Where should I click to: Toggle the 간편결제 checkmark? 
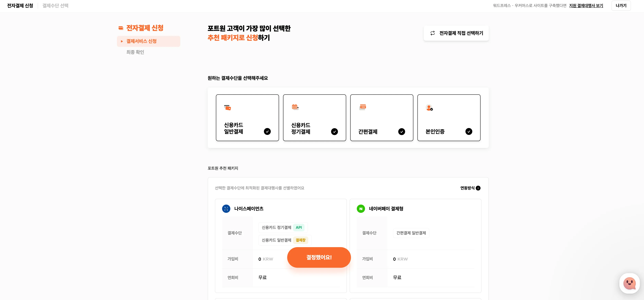pyautogui.click(x=402, y=131)
